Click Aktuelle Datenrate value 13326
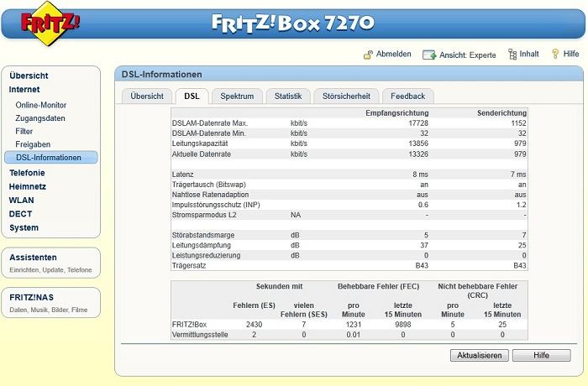The height and width of the screenshot is (386, 588). click(x=418, y=154)
